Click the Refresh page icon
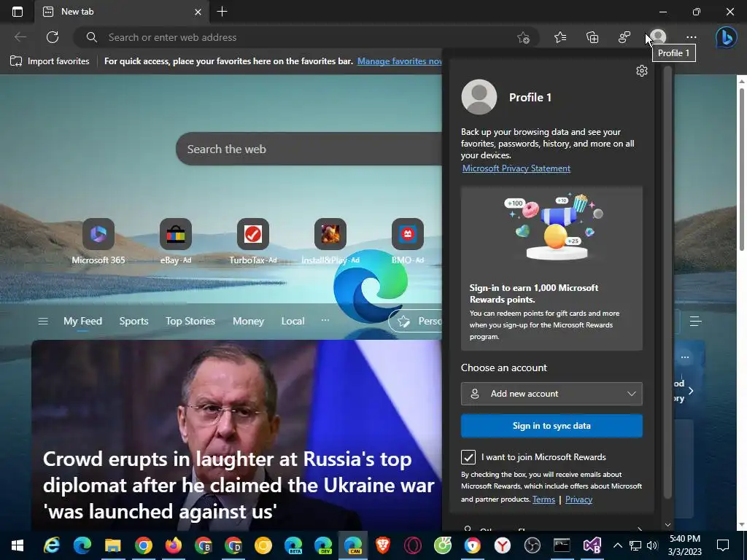747x560 pixels. pos(53,37)
